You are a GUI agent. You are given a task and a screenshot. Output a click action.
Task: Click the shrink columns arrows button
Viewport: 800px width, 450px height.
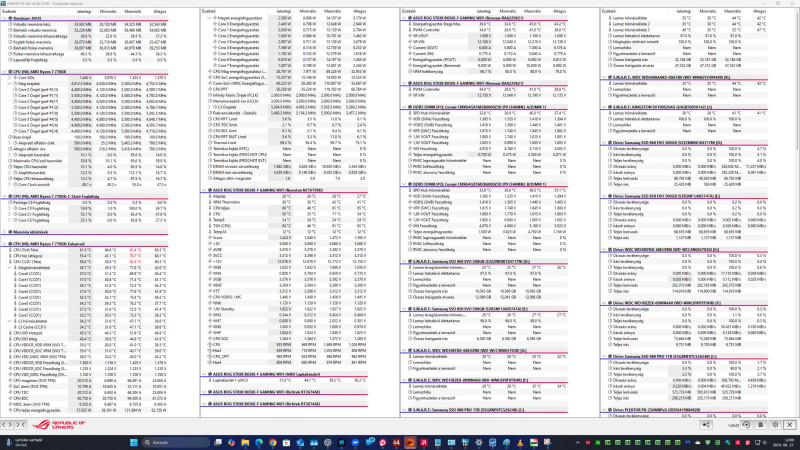(20, 424)
